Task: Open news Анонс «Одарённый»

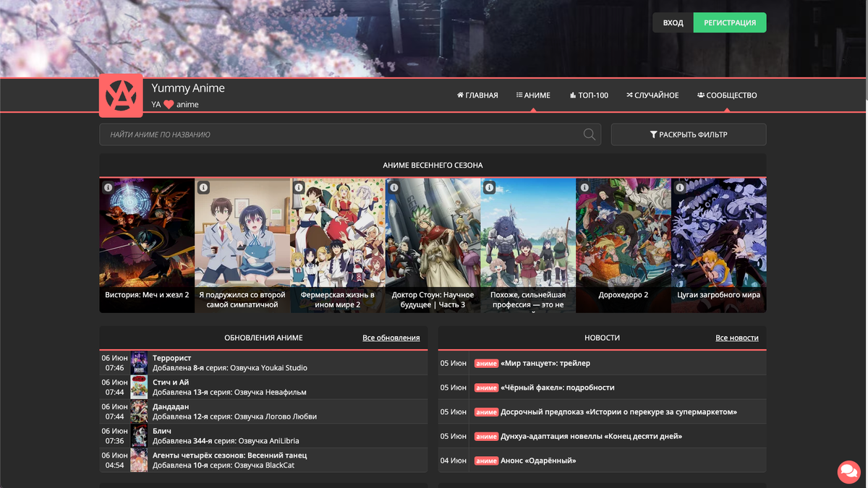Action: tap(538, 461)
